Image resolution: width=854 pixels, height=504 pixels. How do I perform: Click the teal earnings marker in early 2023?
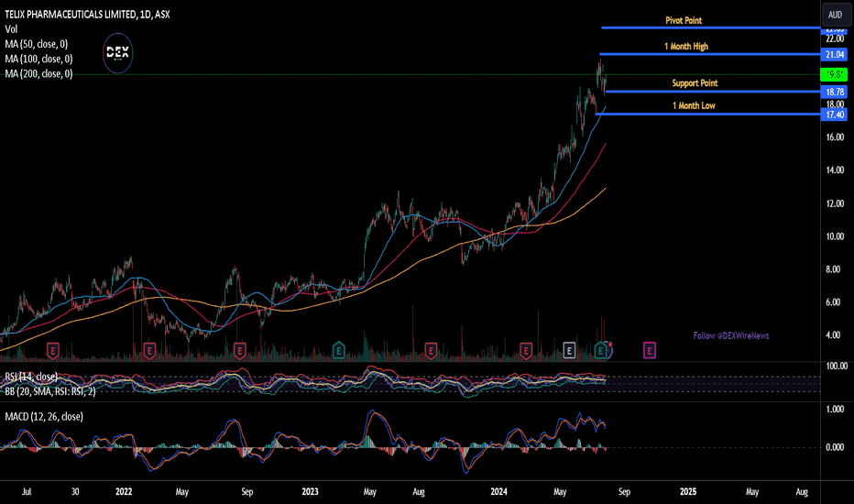(x=338, y=350)
